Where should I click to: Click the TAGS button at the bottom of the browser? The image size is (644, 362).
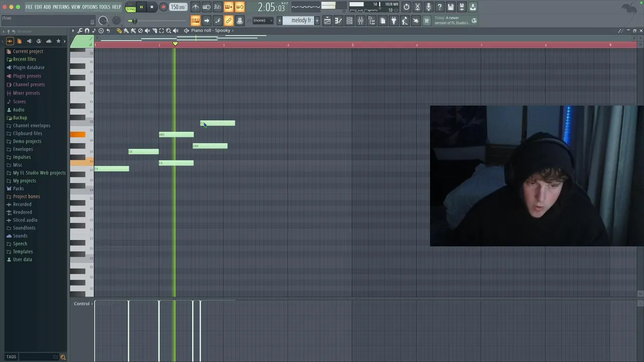[11, 357]
